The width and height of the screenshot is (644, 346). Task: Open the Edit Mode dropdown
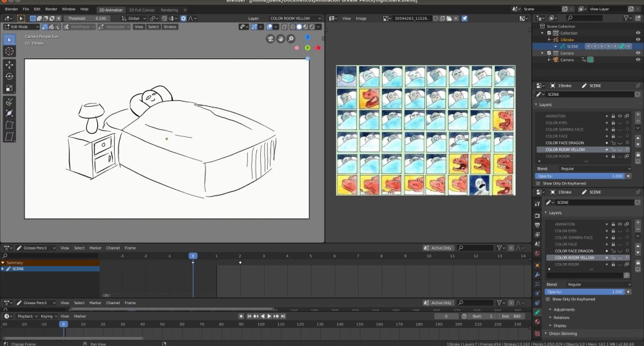coord(21,27)
